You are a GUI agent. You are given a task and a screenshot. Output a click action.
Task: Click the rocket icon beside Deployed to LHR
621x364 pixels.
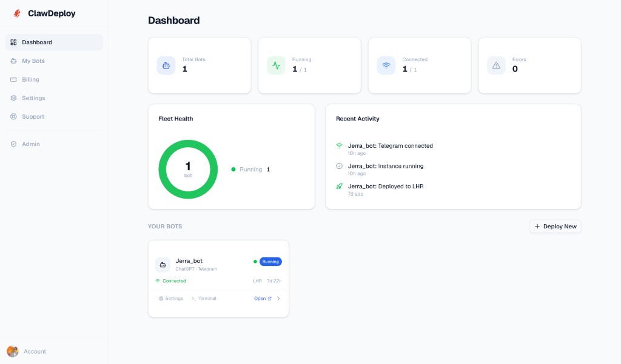(340, 186)
